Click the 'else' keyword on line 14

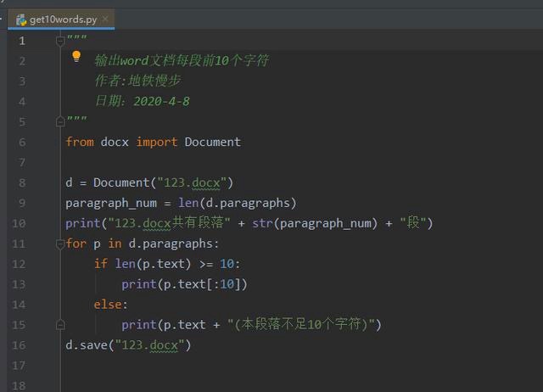(108, 305)
